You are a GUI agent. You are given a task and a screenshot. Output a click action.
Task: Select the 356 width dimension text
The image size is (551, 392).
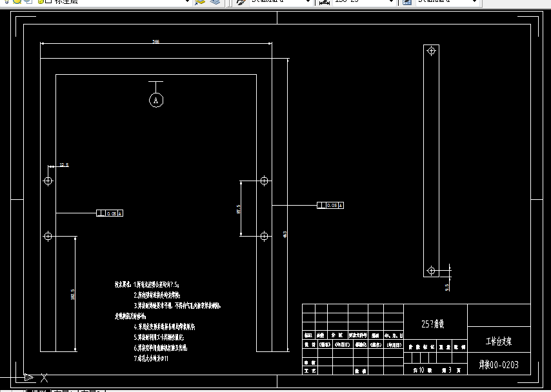[x=155, y=41]
